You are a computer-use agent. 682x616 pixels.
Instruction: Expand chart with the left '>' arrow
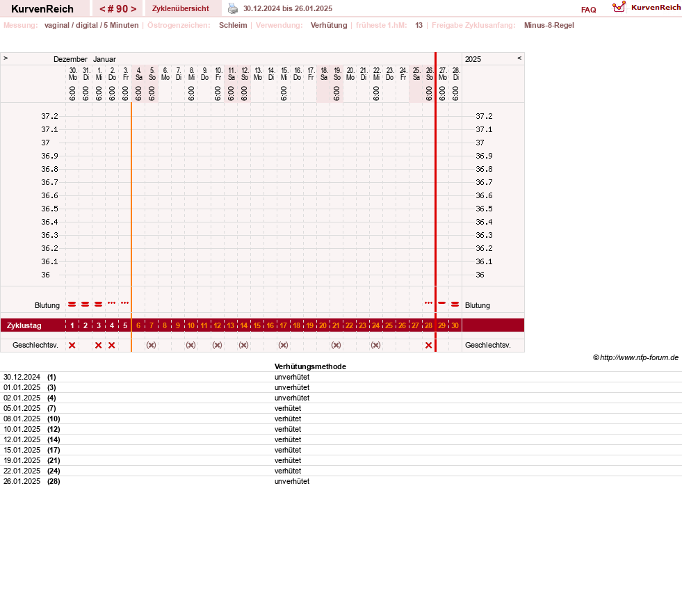(x=6, y=58)
